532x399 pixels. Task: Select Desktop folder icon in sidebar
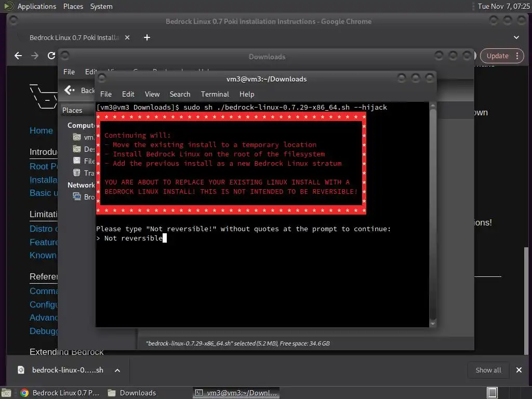coord(77,149)
